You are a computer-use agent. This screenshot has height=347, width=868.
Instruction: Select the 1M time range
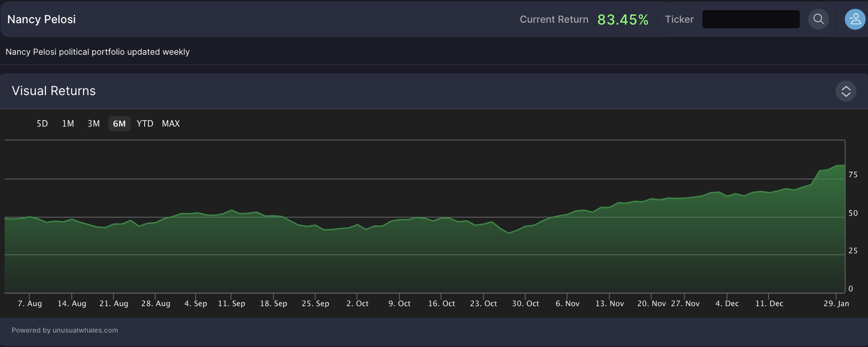[68, 123]
